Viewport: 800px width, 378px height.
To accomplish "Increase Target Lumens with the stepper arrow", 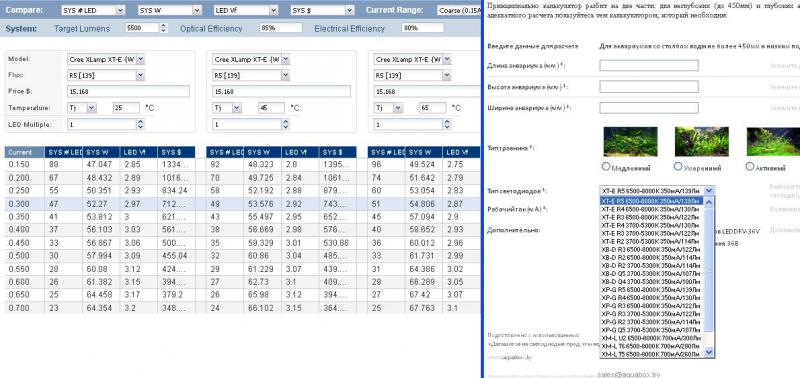I will point(163,26).
